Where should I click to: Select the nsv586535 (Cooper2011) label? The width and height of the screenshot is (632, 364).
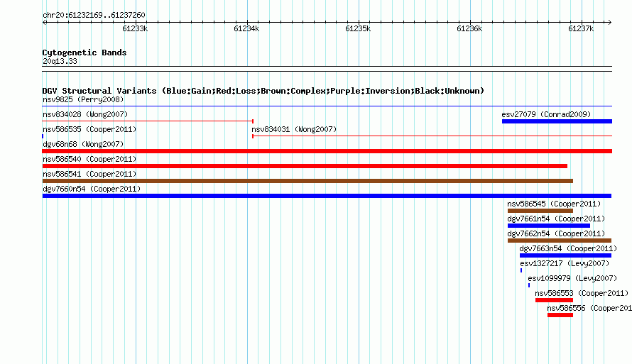click(x=89, y=129)
